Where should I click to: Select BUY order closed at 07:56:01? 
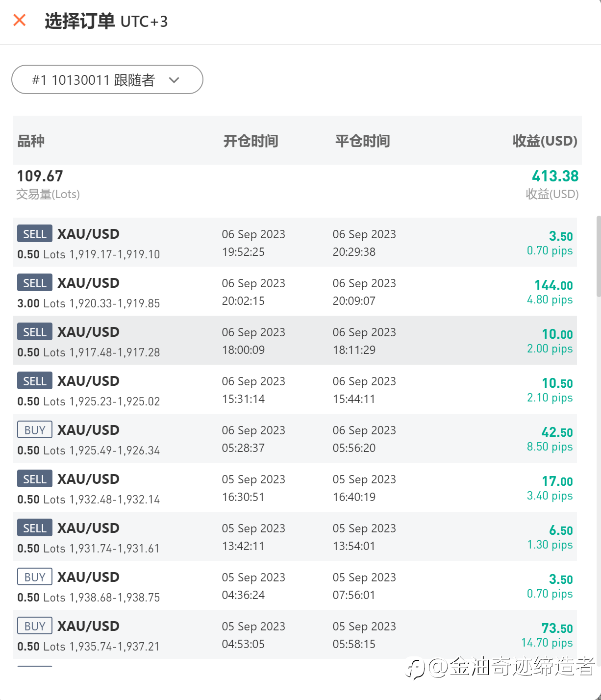coord(295,585)
